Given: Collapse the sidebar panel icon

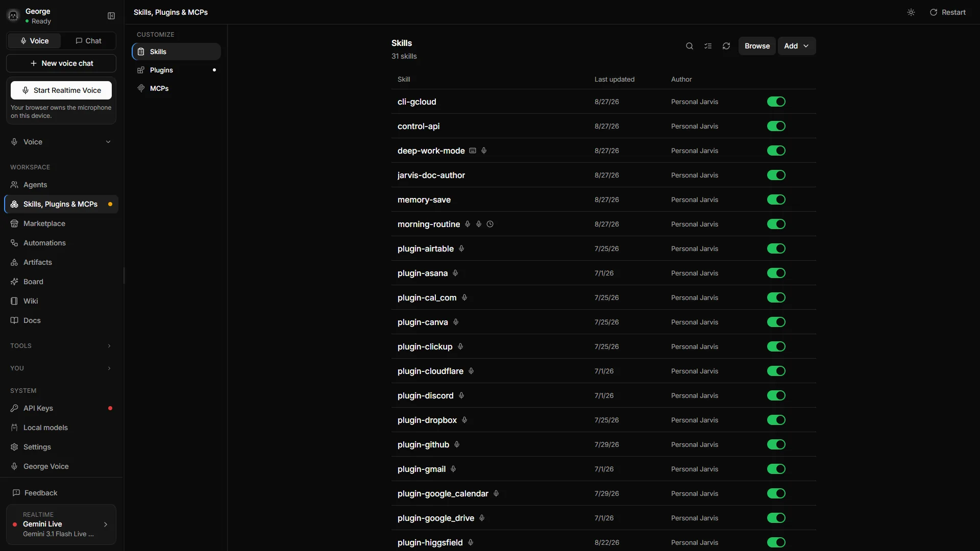Looking at the screenshot, I should point(111,16).
